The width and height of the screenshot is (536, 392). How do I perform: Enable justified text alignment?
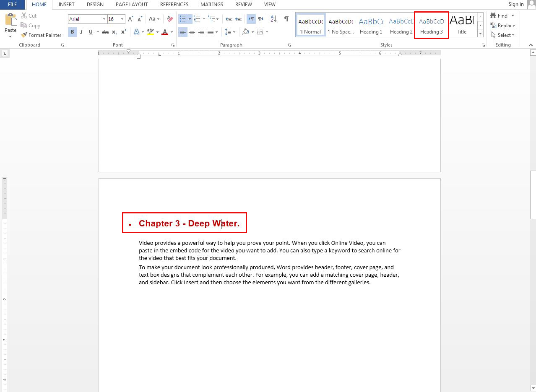coord(211,32)
